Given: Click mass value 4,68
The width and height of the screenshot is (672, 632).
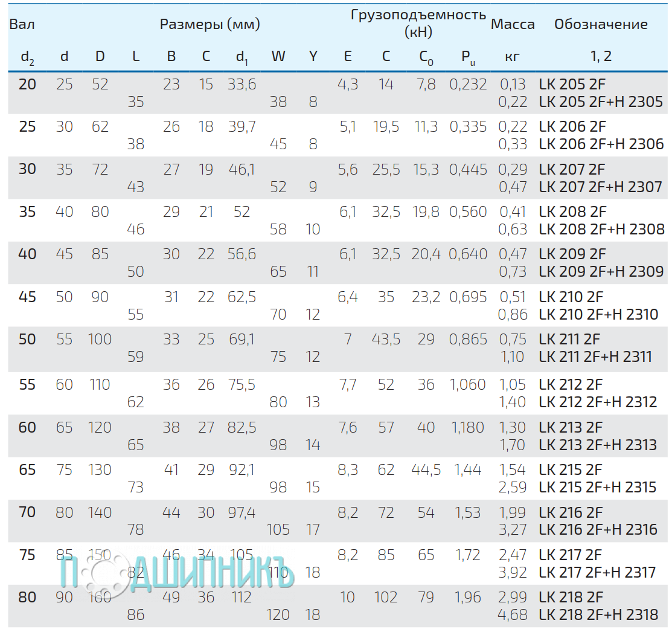Looking at the screenshot, I should tap(513, 615).
